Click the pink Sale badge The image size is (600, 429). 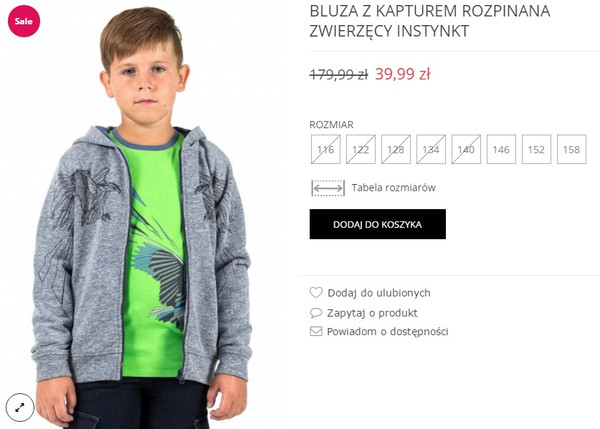24,21
